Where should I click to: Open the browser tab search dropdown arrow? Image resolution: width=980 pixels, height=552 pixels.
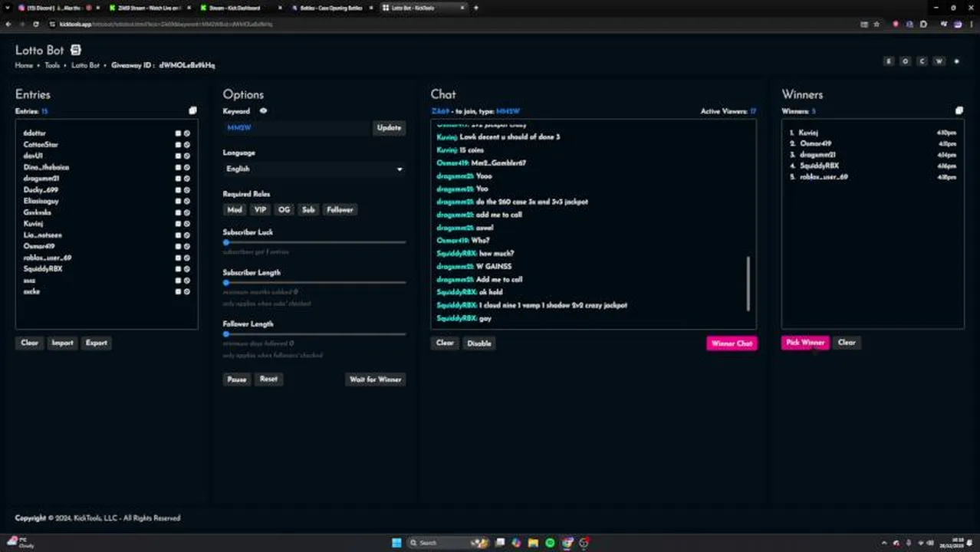(7, 8)
